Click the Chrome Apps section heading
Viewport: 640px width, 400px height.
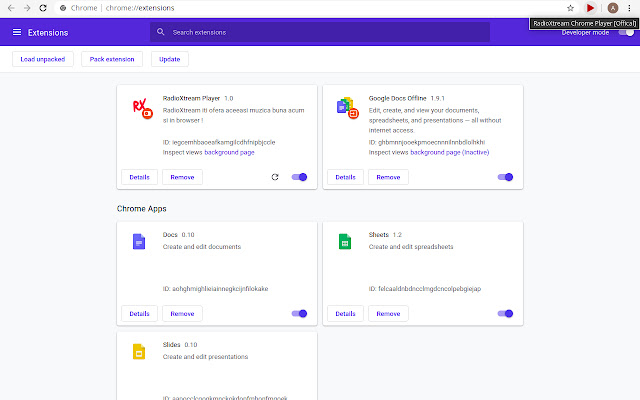click(x=142, y=209)
